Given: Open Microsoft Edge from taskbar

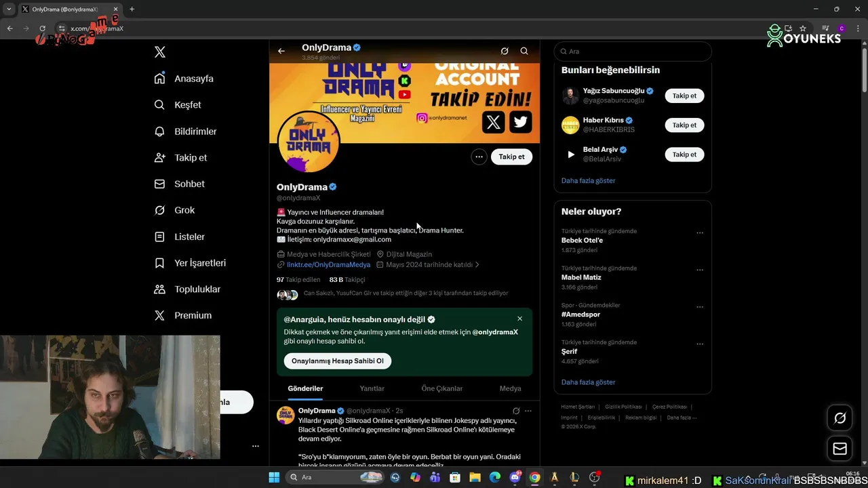Looking at the screenshot, I should (x=495, y=477).
